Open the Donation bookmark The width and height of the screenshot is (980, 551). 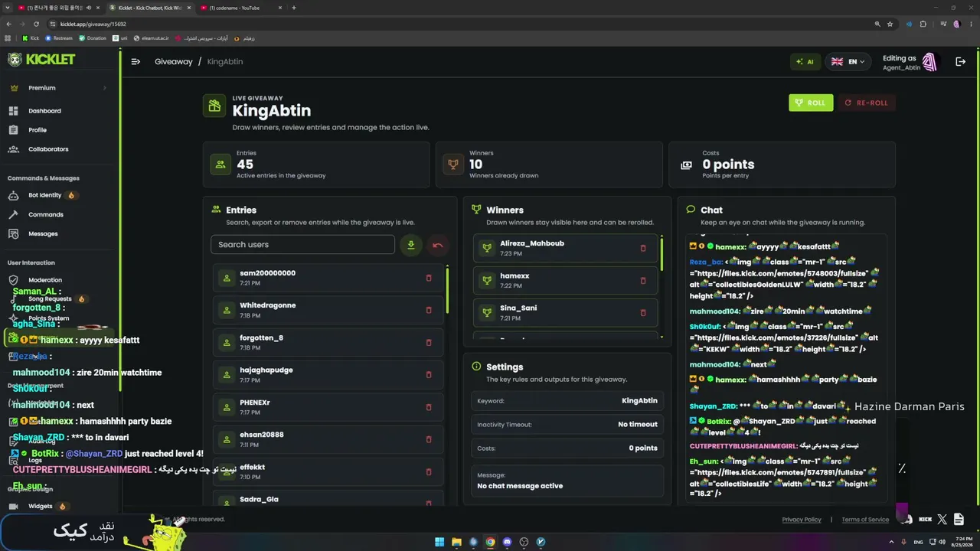93,38
